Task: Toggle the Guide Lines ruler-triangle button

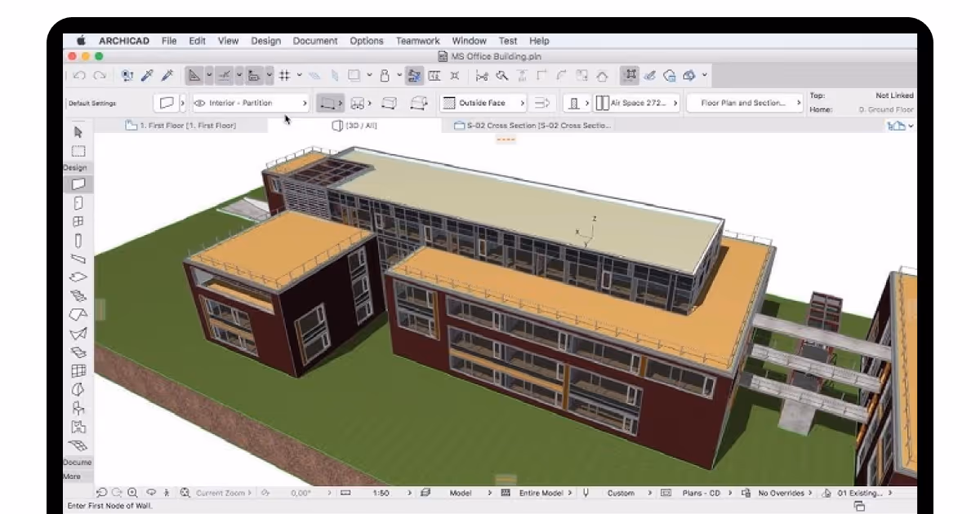Action: (194, 76)
